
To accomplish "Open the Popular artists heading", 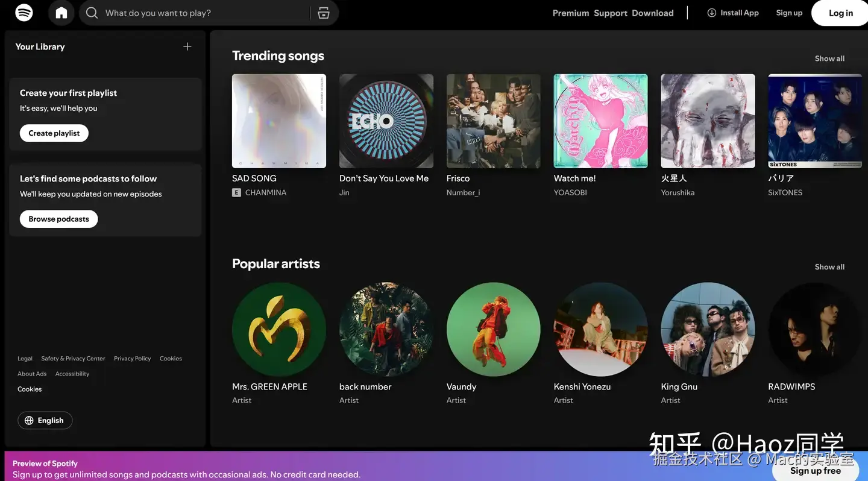I will [x=276, y=264].
